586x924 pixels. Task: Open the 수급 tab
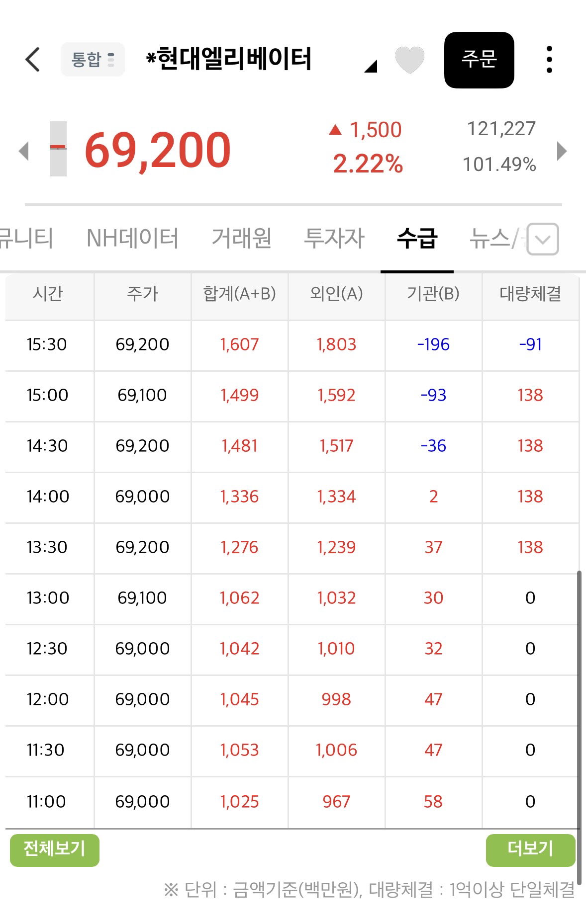tap(417, 238)
